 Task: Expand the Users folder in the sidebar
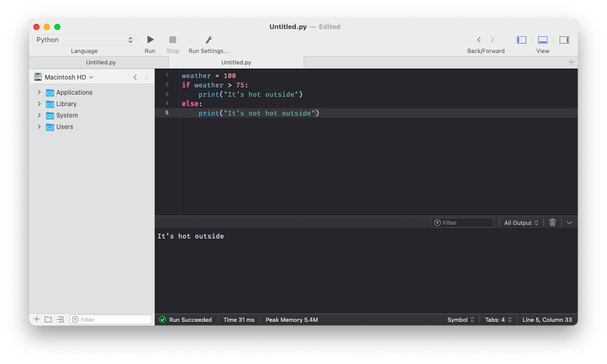click(x=39, y=126)
